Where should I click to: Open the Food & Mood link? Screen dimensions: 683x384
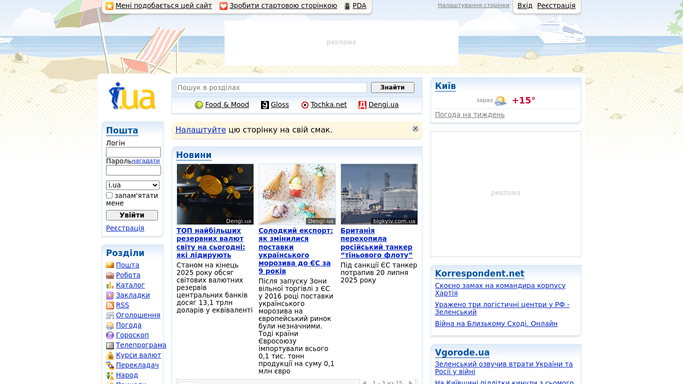click(x=227, y=104)
